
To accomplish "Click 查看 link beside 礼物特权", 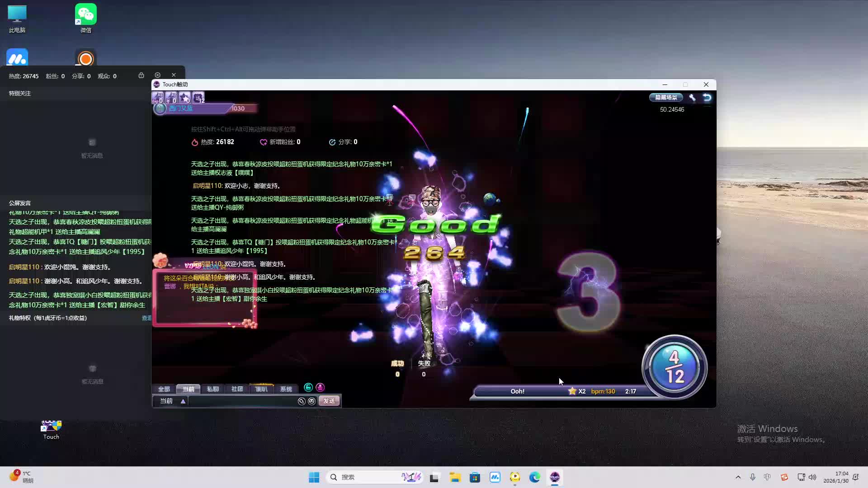I will coord(146,318).
